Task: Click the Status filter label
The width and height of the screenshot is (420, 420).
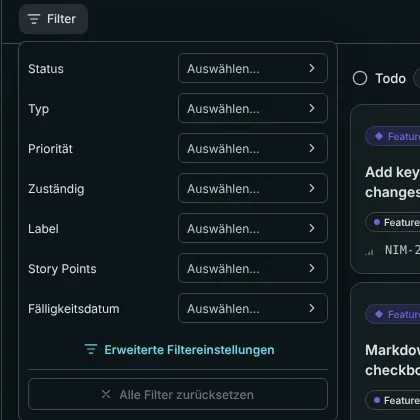Action: (x=46, y=69)
